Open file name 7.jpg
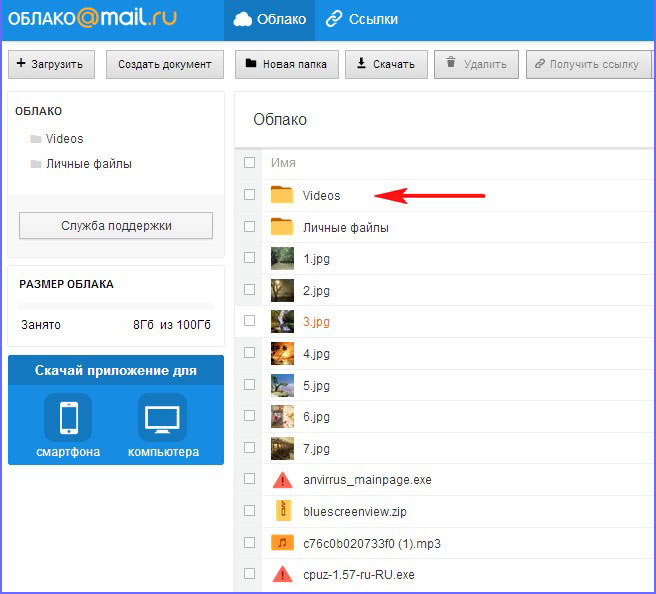The width and height of the screenshot is (656, 594). 316,449
